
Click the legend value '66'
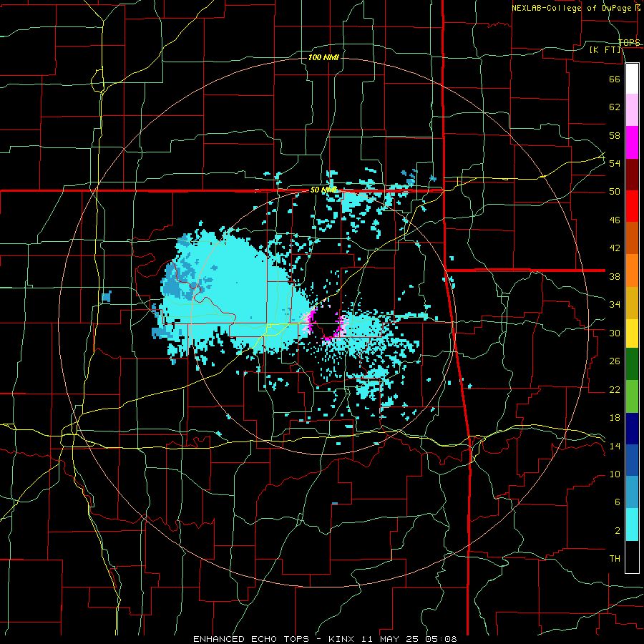point(615,79)
